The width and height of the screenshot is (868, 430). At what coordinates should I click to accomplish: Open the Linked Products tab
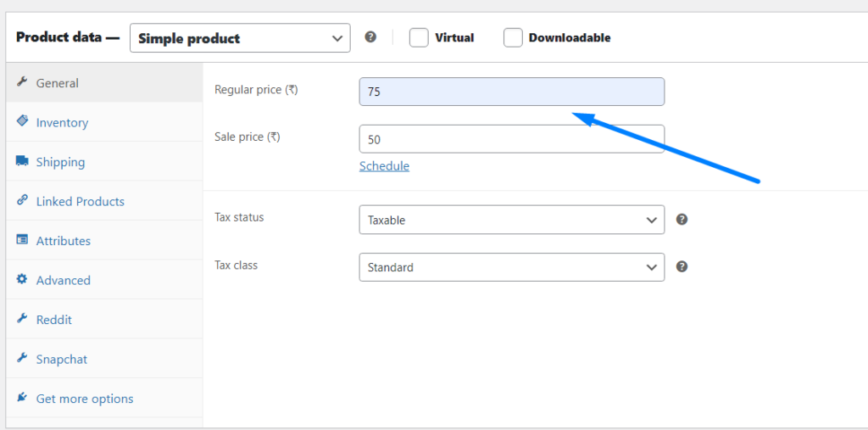(104, 201)
